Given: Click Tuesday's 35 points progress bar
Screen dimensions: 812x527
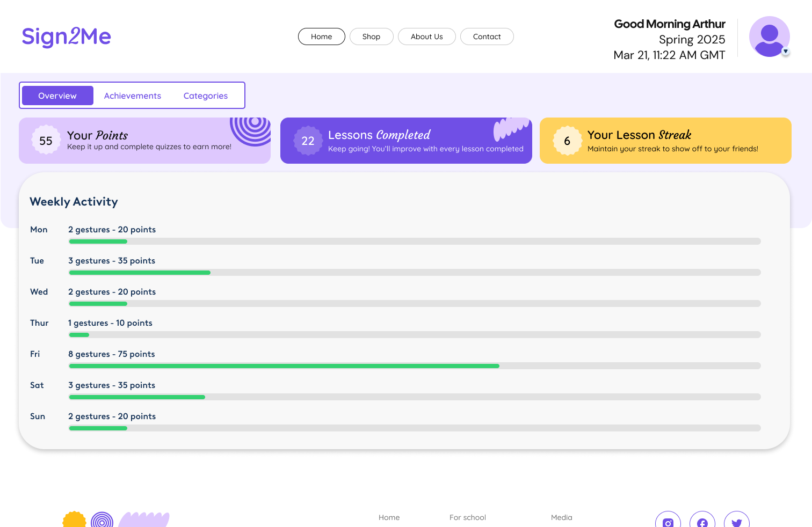Looking at the screenshot, I should pyautogui.click(x=415, y=273).
